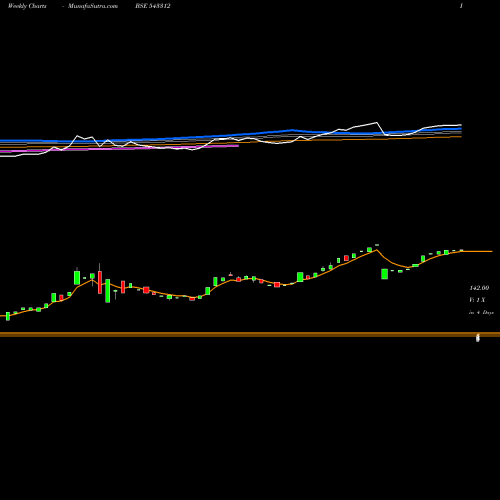The image size is (500, 500).
Task: Click the "BSE 543312" symbol text
Action: [153, 6]
